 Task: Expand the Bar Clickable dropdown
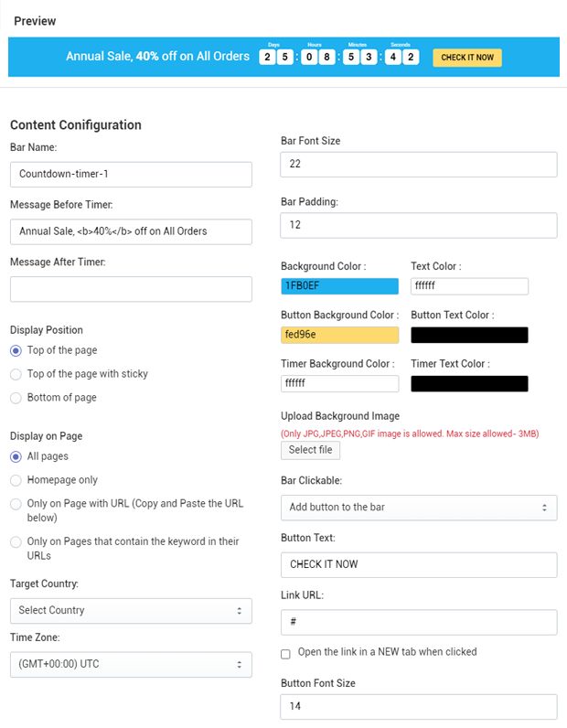tap(419, 508)
